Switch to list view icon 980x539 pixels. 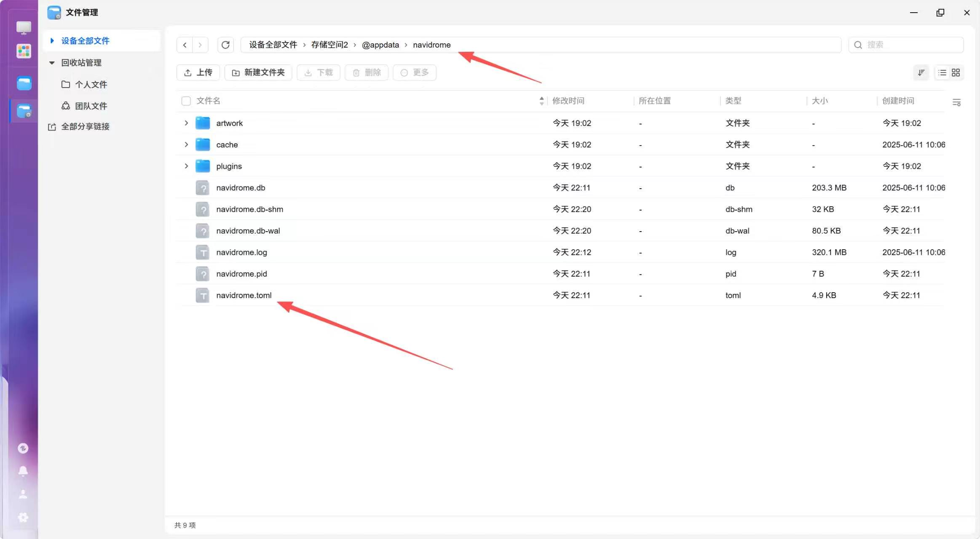pos(942,72)
